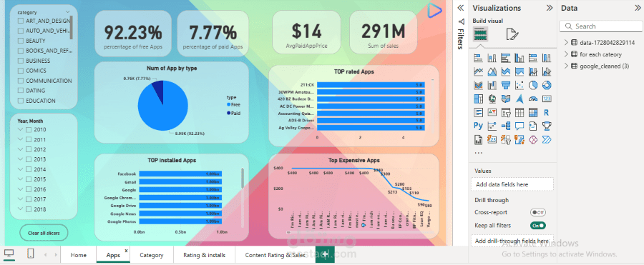Choose the area chart visual
644x265 pixels.
tap(492, 72)
